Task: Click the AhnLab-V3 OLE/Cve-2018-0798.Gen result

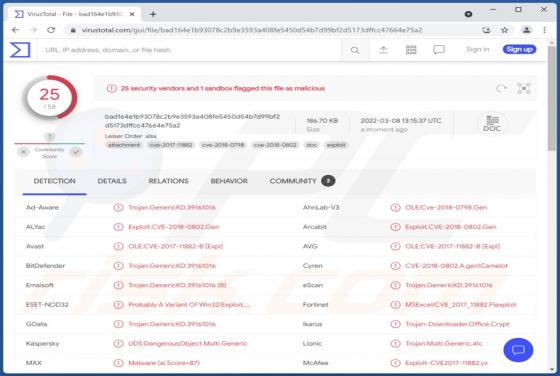Action: click(446, 207)
